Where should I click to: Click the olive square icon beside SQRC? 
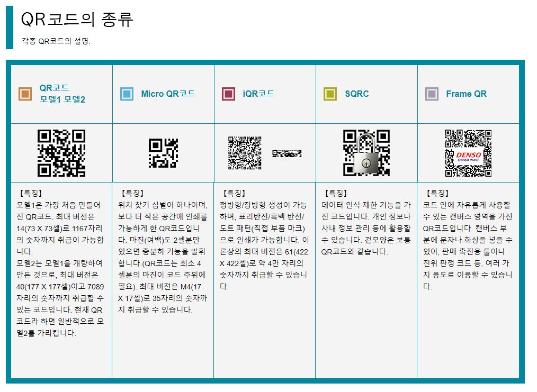(x=330, y=94)
